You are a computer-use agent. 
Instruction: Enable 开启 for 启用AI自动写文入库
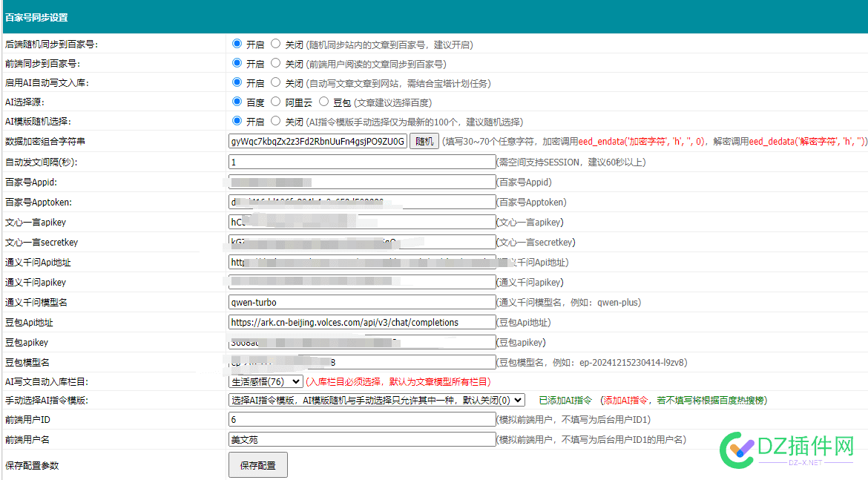237,82
